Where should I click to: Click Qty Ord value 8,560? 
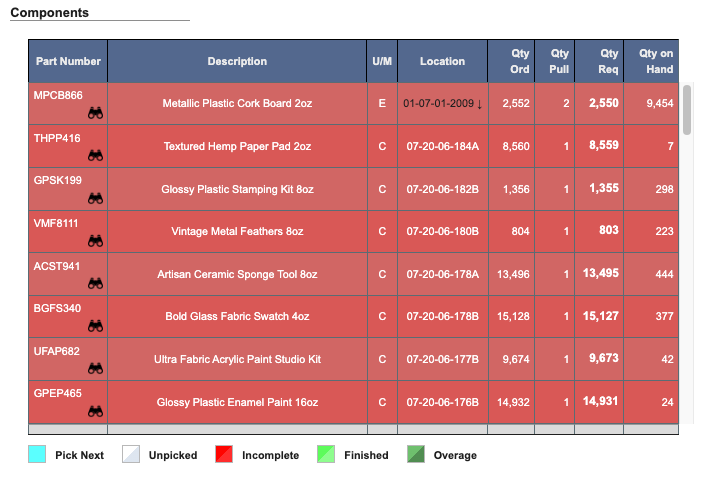coord(516,147)
